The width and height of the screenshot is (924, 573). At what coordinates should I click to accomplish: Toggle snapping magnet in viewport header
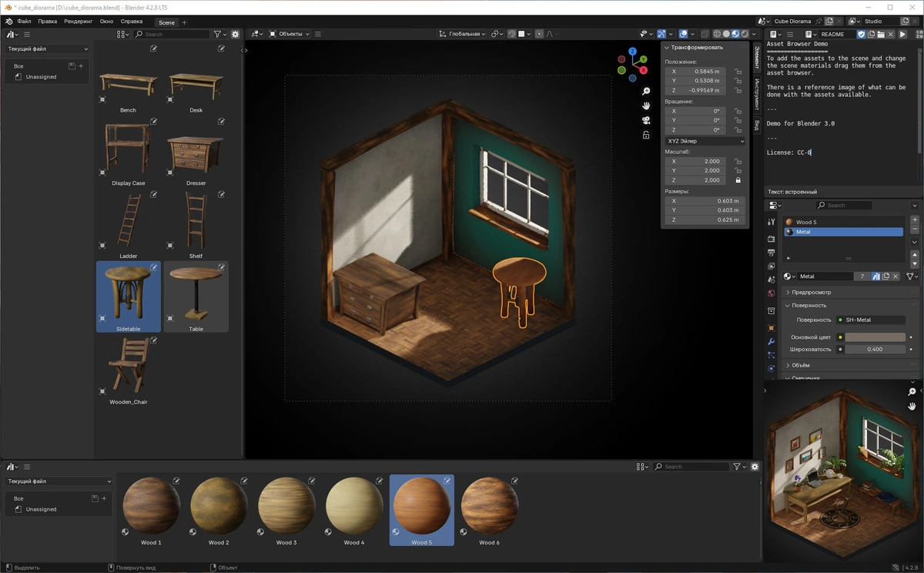511,34
